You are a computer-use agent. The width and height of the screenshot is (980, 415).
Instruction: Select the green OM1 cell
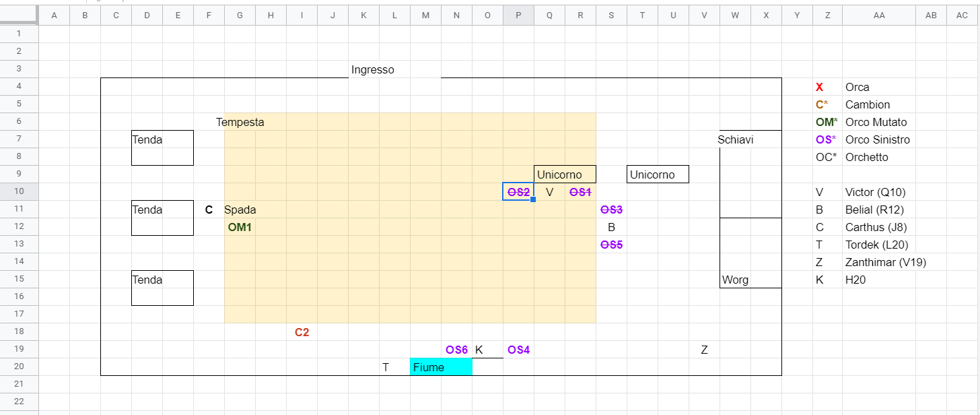tap(240, 227)
